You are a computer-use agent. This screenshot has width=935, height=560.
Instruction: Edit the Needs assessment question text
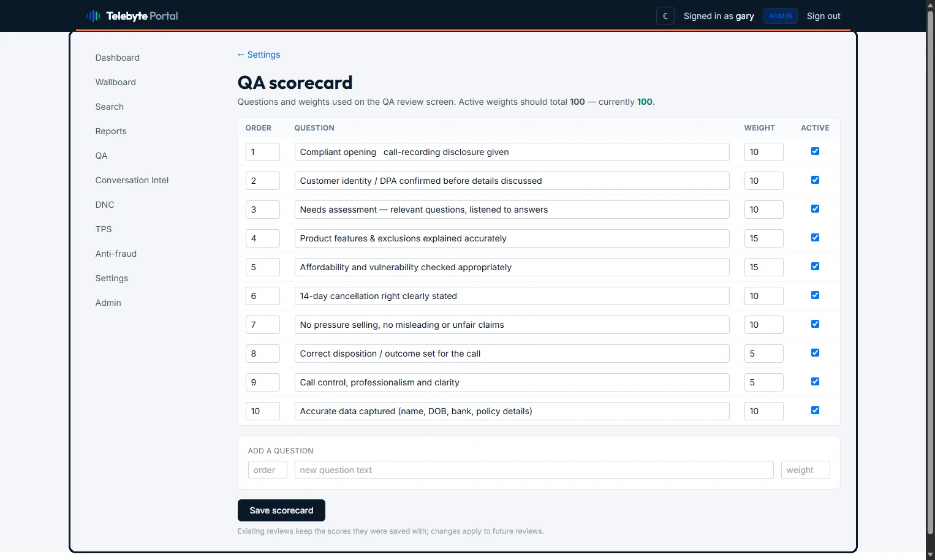tap(512, 210)
